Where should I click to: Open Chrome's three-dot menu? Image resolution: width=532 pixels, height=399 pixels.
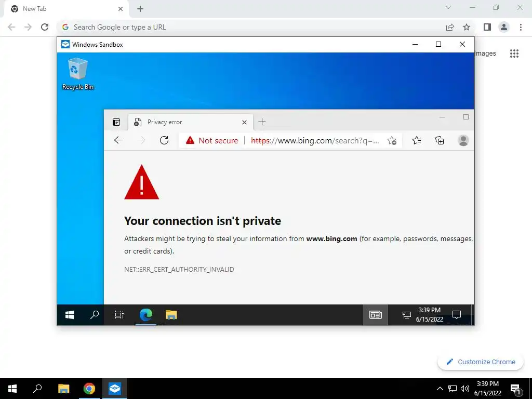point(521,27)
